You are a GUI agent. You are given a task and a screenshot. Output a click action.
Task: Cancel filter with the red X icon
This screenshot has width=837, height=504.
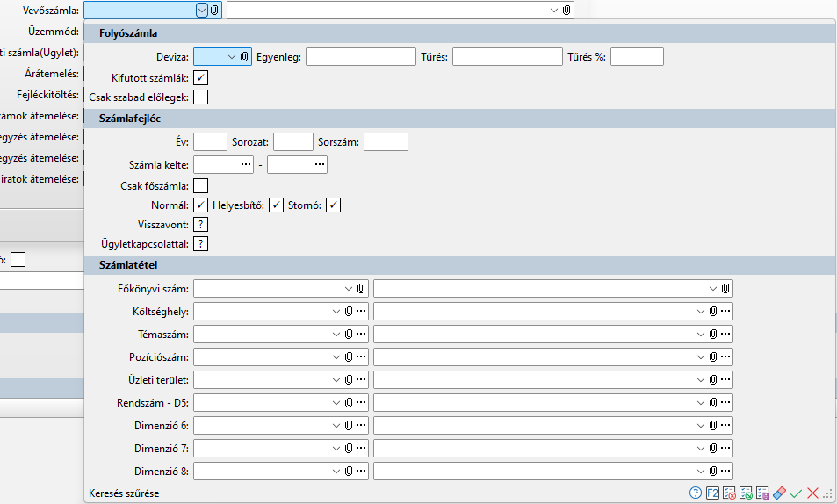pyautogui.click(x=813, y=493)
